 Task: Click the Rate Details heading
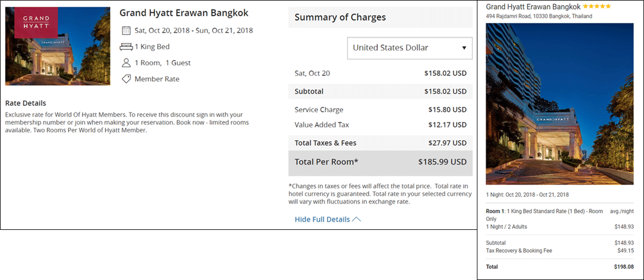pyautogui.click(x=26, y=103)
